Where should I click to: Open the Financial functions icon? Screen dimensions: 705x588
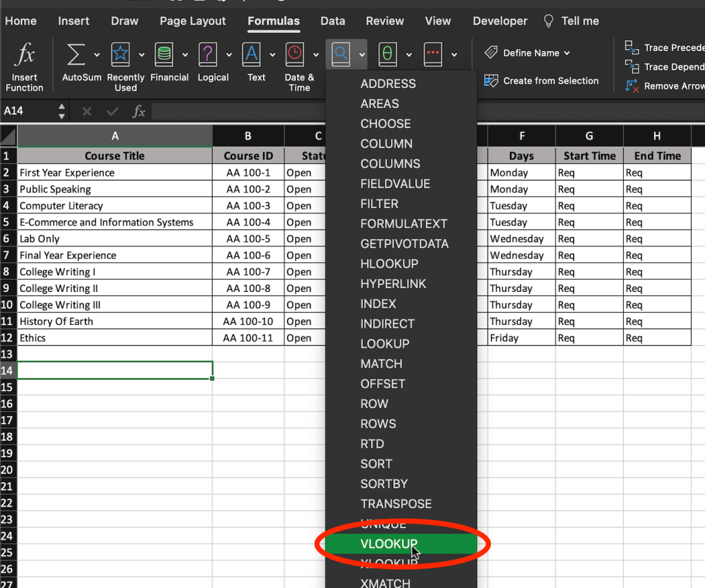(164, 55)
